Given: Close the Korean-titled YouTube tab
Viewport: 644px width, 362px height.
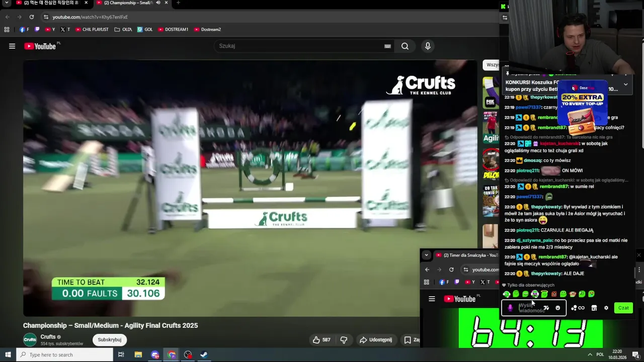Looking at the screenshot, I should (x=86, y=3).
